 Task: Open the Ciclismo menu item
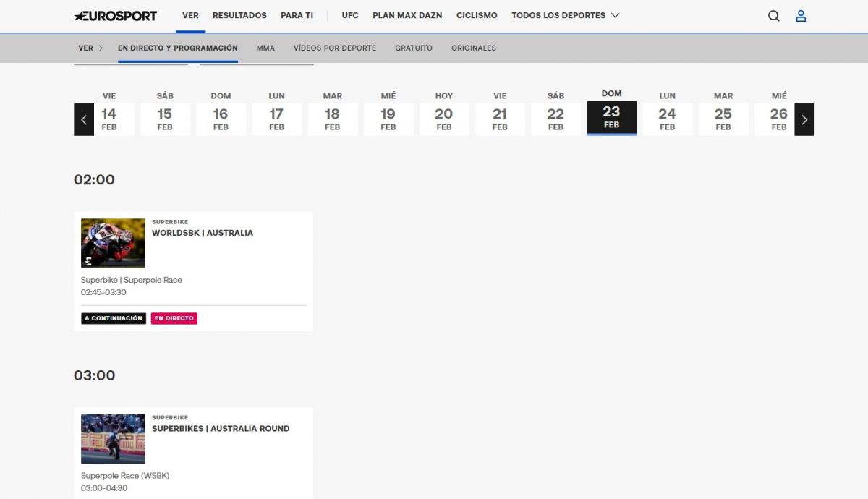[x=477, y=15]
